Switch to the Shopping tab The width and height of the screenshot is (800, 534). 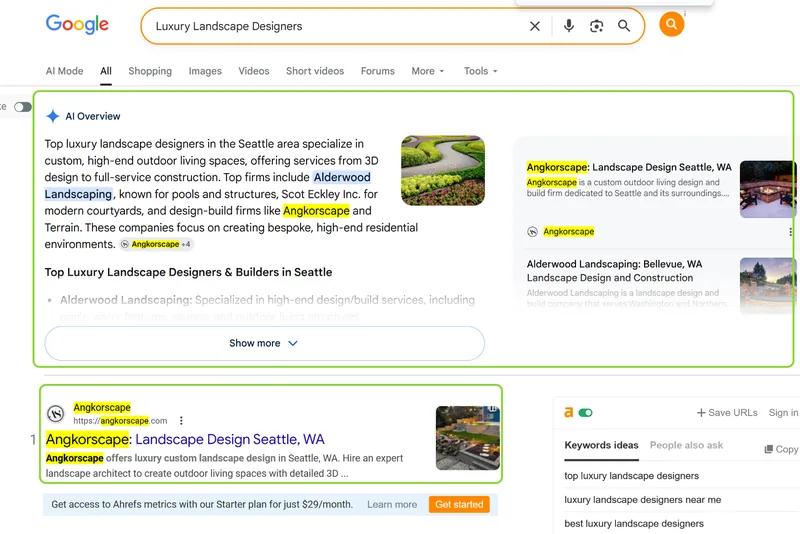[x=150, y=71]
